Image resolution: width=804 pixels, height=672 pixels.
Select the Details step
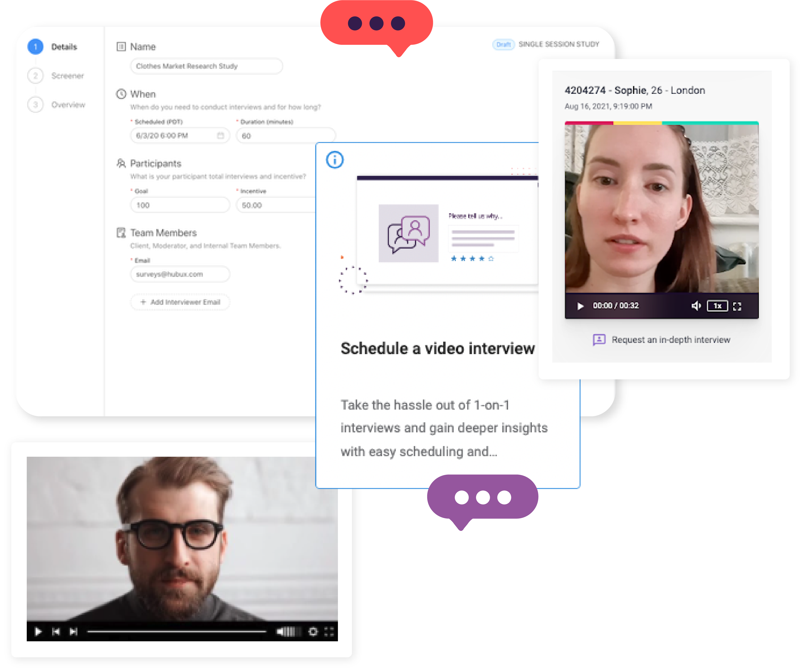click(x=64, y=47)
